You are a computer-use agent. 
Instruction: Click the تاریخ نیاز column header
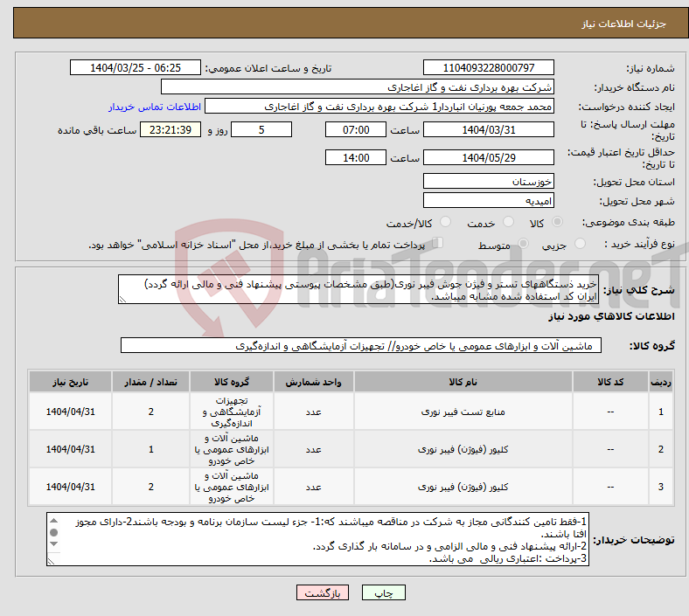coord(70,382)
